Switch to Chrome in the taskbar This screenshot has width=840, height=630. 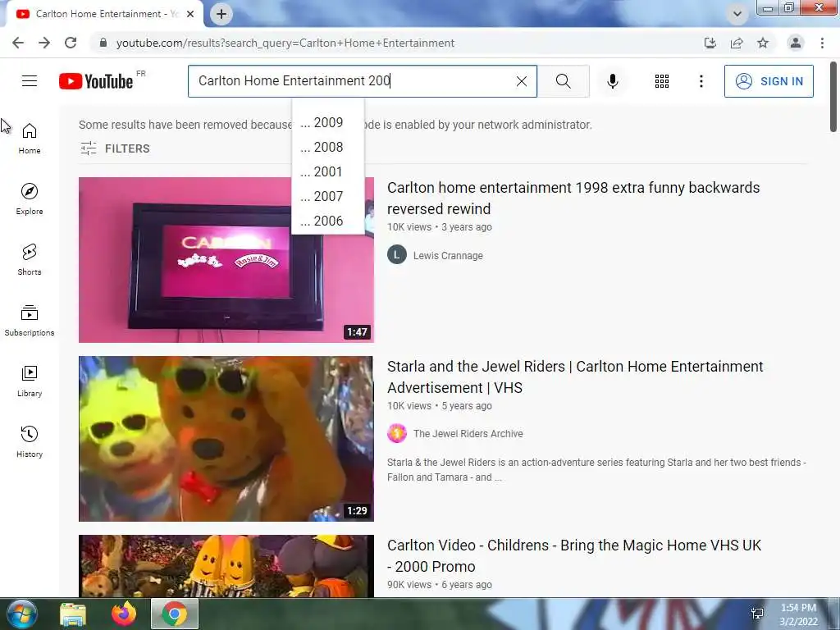click(x=175, y=614)
